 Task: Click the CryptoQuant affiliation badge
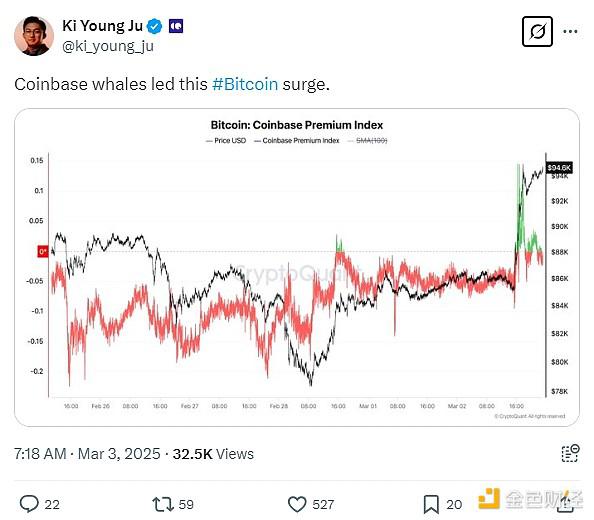(x=176, y=26)
